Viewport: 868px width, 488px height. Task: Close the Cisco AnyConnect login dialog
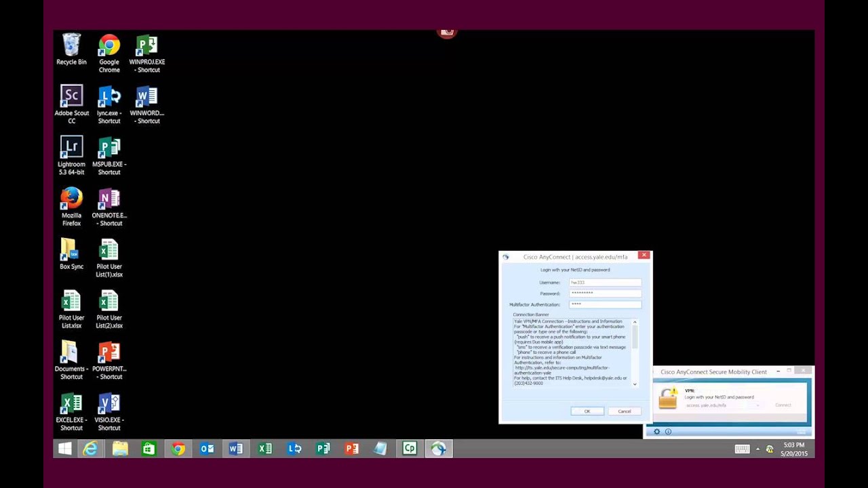644,256
